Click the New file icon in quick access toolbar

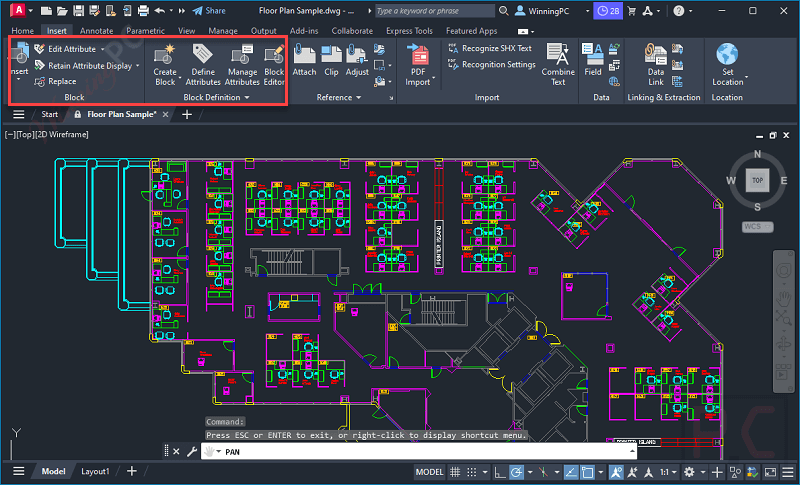click(46, 11)
